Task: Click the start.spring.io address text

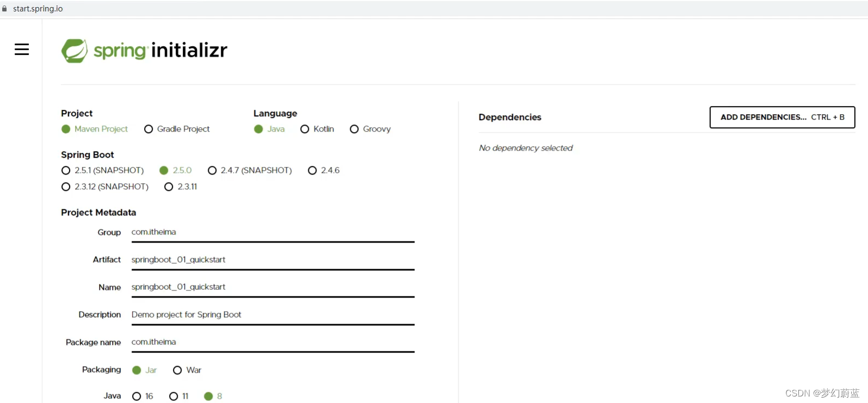Action: [38, 9]
